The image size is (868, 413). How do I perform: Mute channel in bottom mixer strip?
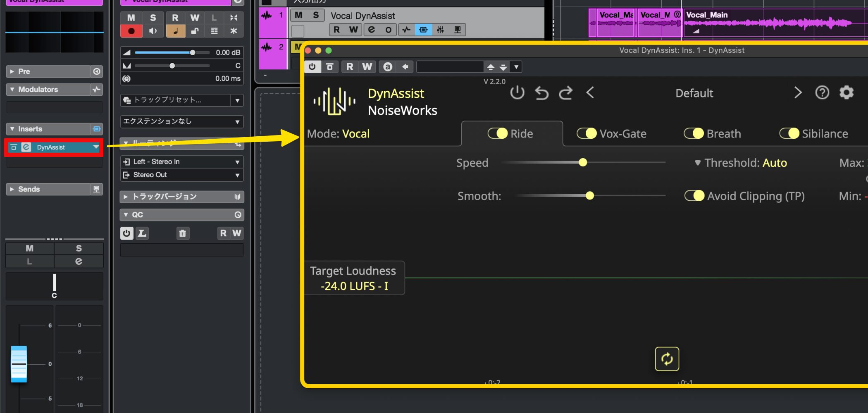tap(29, 248)
